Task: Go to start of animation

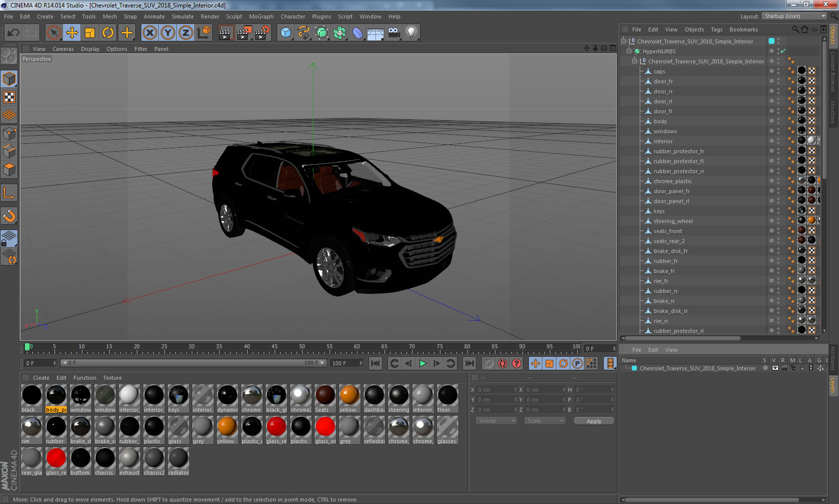Action: (376, 363)
